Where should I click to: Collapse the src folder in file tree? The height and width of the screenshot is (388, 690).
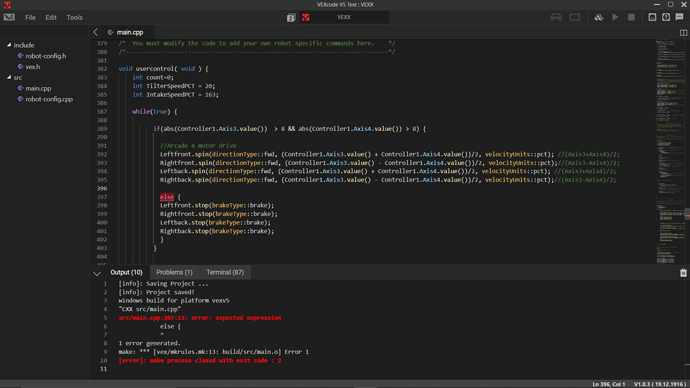[9, 77]
